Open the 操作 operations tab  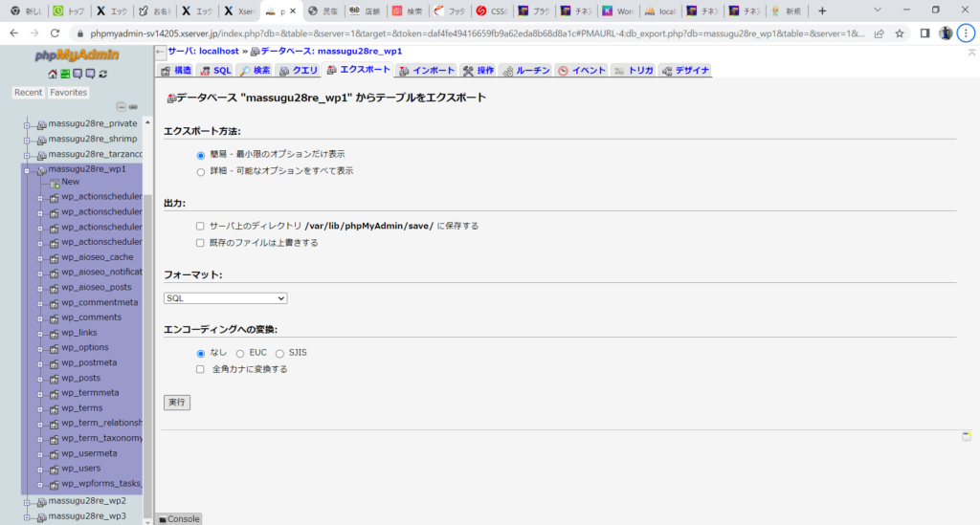click(479, 71)
